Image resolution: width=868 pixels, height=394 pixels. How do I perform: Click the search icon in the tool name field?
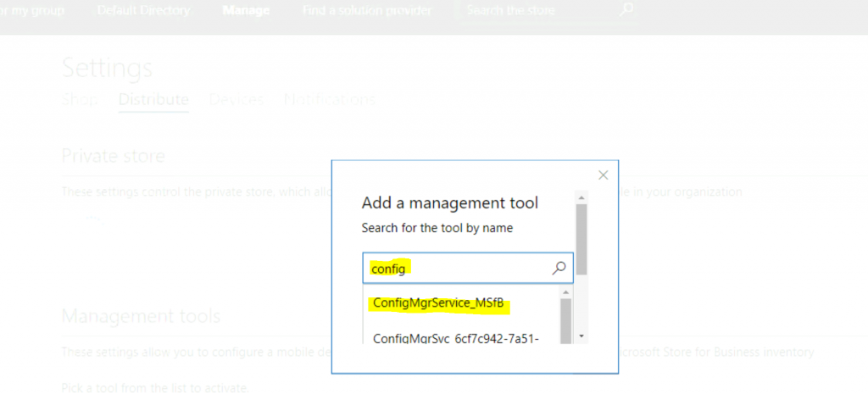click(x=559, y=268)
